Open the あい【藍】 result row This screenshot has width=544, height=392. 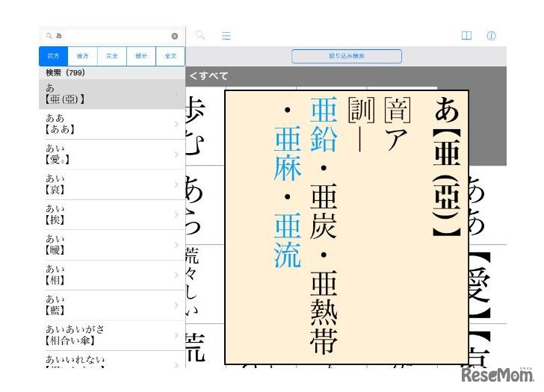coord(112,305)
